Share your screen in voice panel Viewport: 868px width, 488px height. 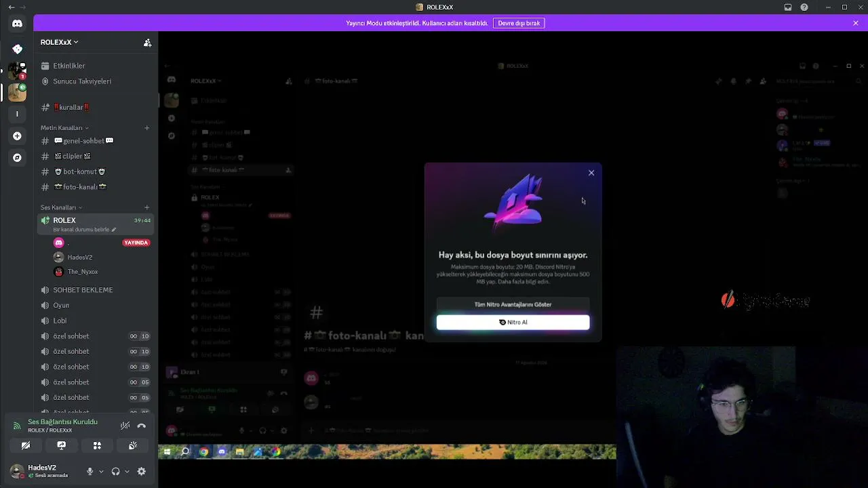pos(62,445)
